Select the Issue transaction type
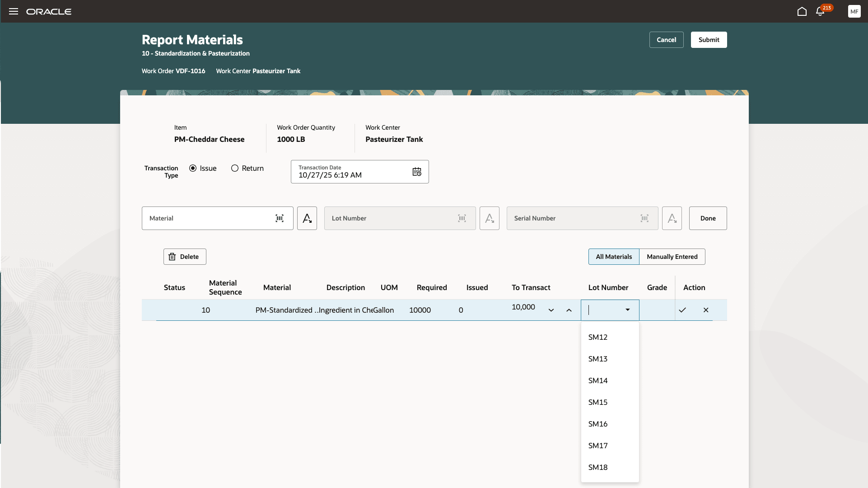Image resolution: width=868 pixels, height=488 pixels. click(193, 168)
